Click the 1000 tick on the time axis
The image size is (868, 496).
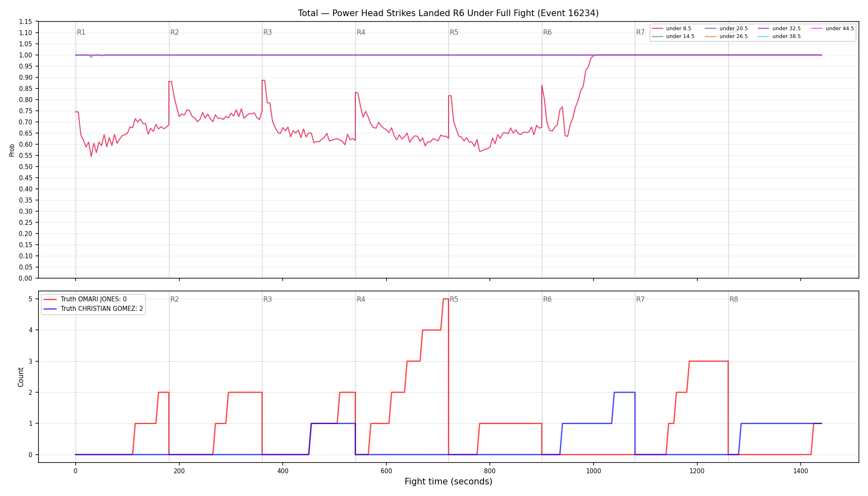coord(594,470)
